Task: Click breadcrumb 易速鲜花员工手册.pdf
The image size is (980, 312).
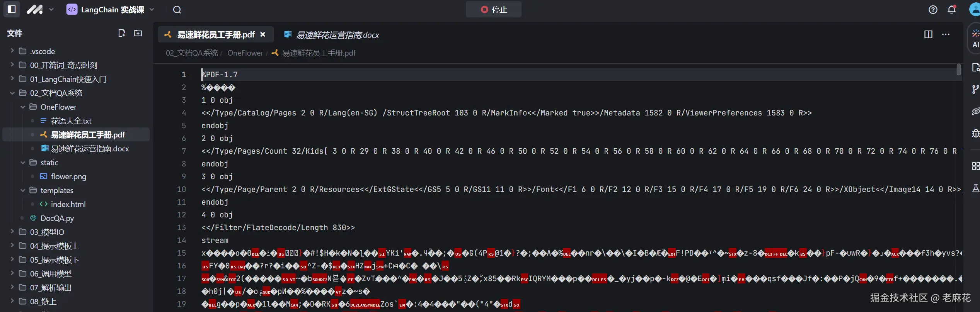Action: click(x=319, y=53)
